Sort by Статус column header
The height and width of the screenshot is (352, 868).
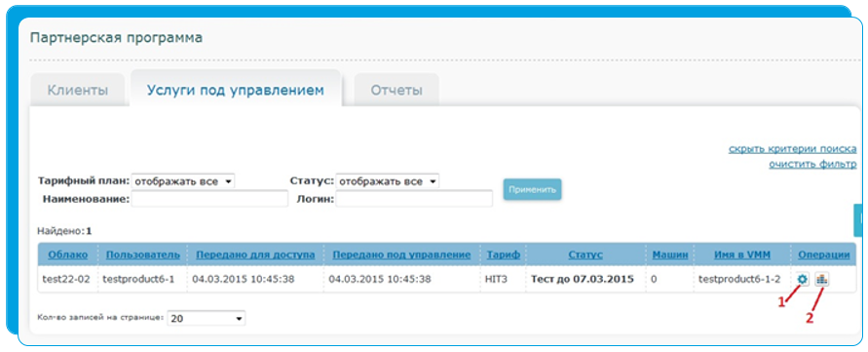[x=585, y=254]
